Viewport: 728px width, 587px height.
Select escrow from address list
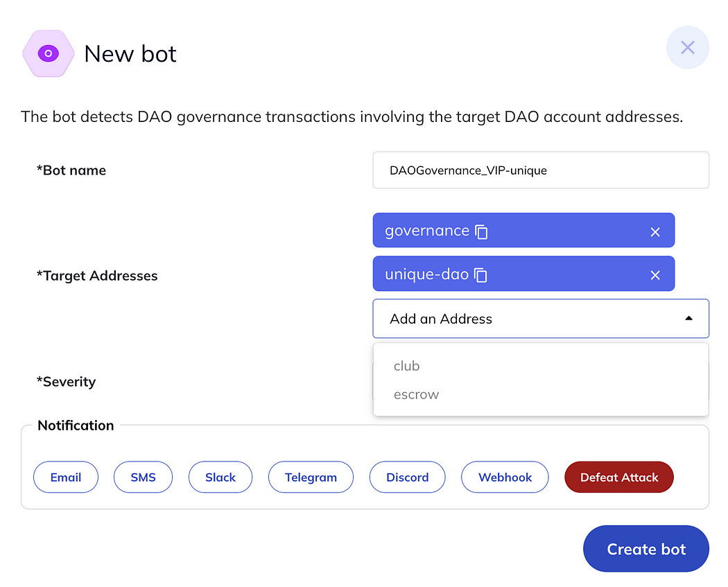[x=540, y=394]
